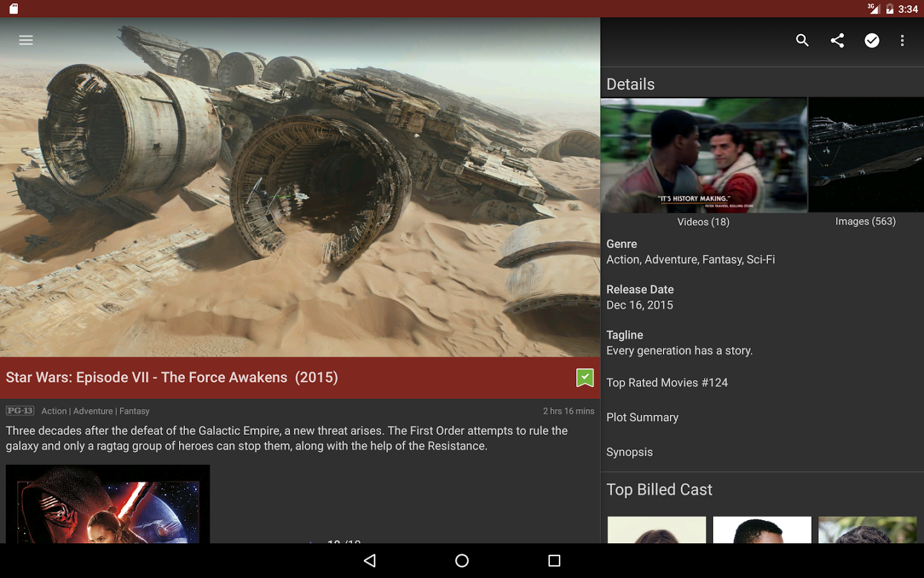
Task: Tap the Android back button
Action: [x=370, y=561]
